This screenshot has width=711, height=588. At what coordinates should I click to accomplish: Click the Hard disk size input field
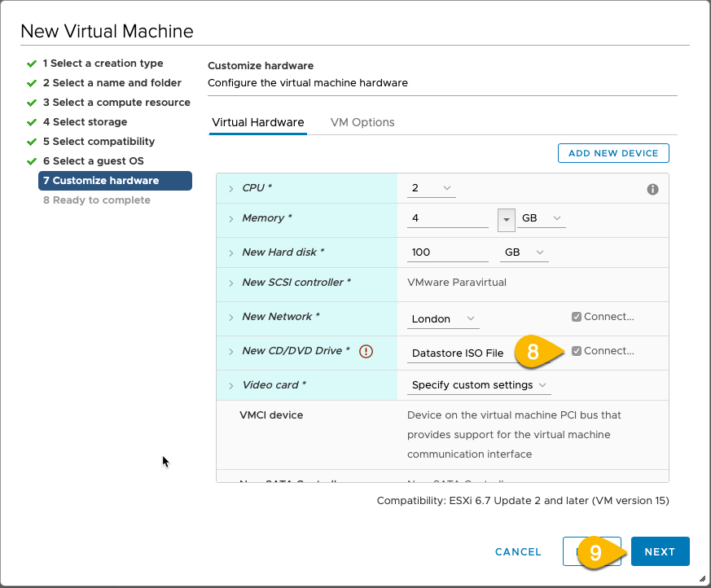tap(448, 252)
